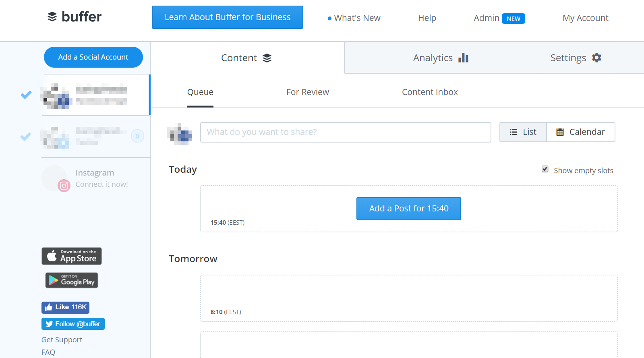Uncheck Show empty slots checkbox
Screen dimensions: 644x358
[x=545, y=169]
